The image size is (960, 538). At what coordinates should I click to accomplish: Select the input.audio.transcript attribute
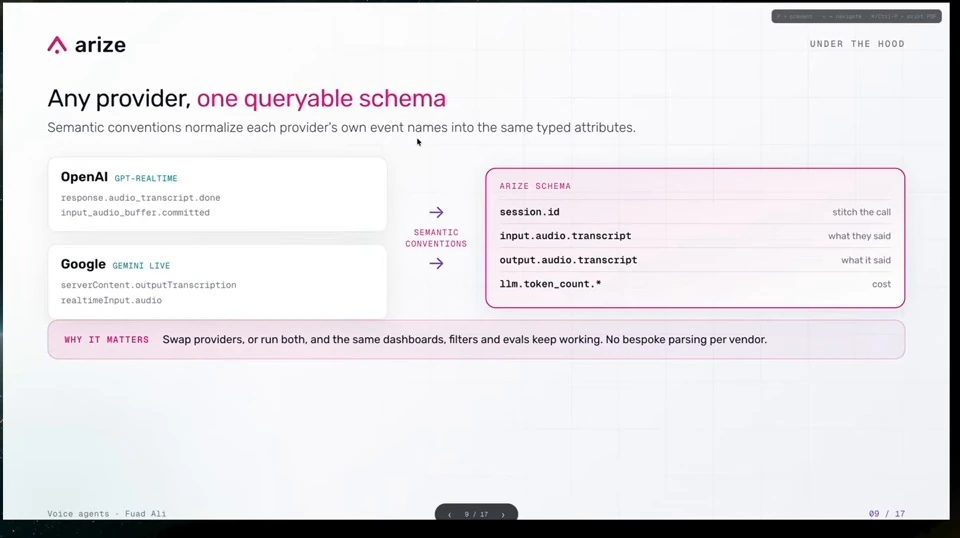pyautogui.click(x=565, y=236)
